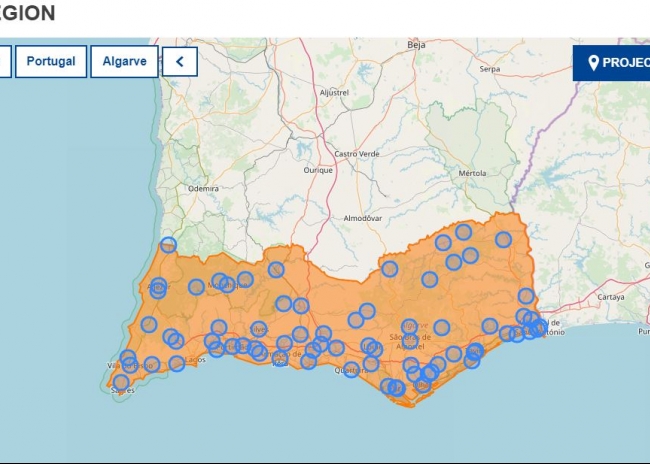
Task: Click the Beja city label on map
Action: 417,45
